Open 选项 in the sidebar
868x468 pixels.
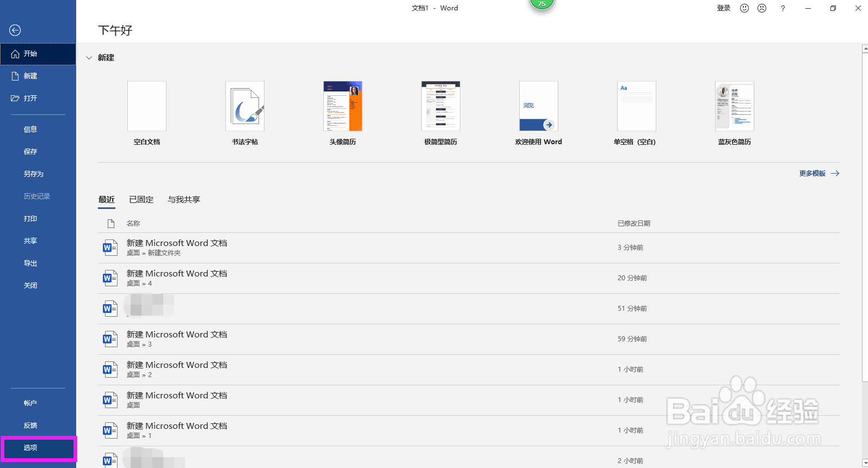point(38,448)
